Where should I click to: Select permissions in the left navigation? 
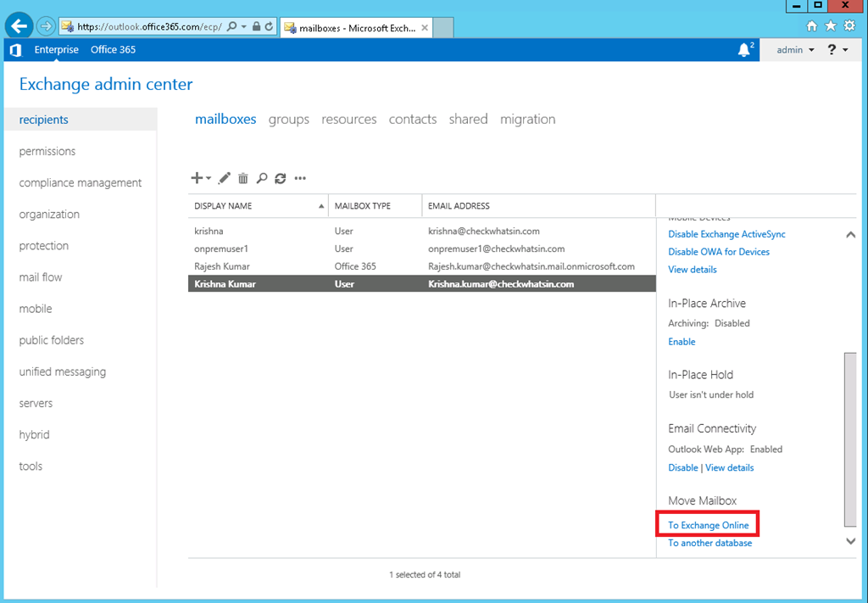pyautogui.click(x=47, y=151)
